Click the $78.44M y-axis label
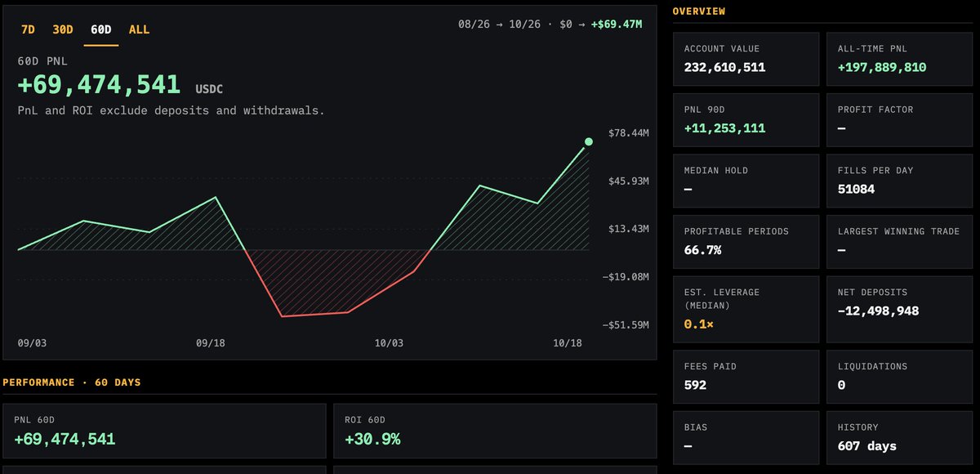Viewport: 980px width, 474px height. coord(629,132)
